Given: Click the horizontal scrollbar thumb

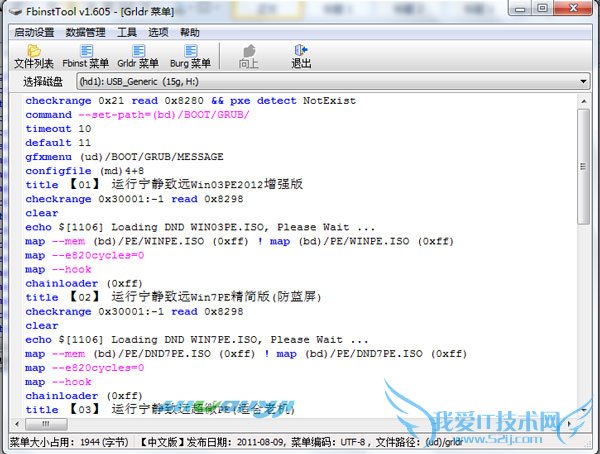Looking at the screenshot, I should [46, 424].
